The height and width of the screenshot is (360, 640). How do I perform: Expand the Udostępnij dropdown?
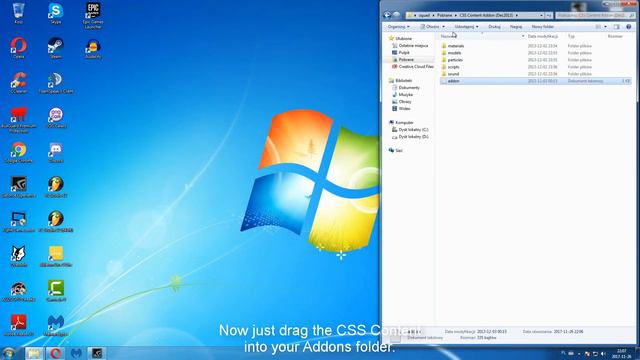(466, 27)
